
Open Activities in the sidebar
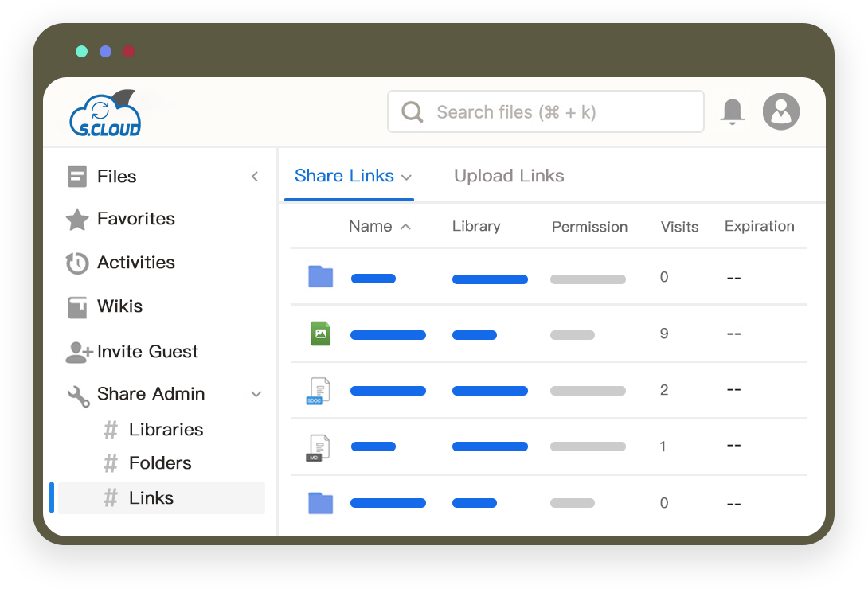coord(135,263)
